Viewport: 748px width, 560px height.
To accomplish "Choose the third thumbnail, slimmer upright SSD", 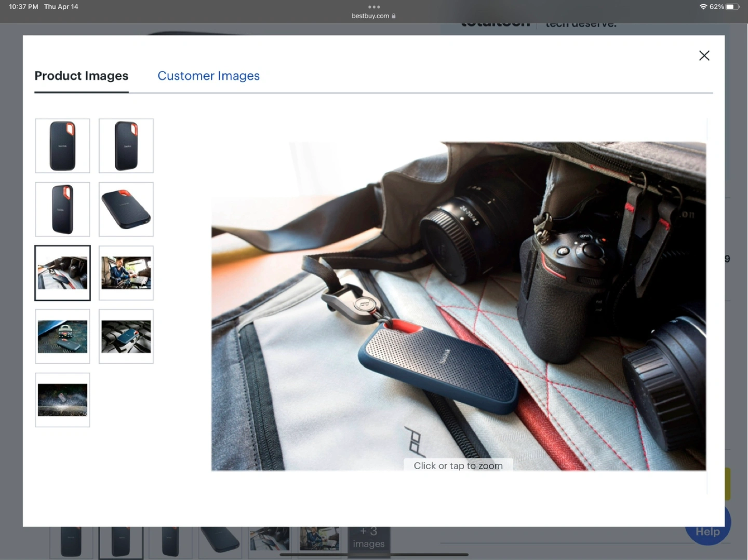I will 62,209.
